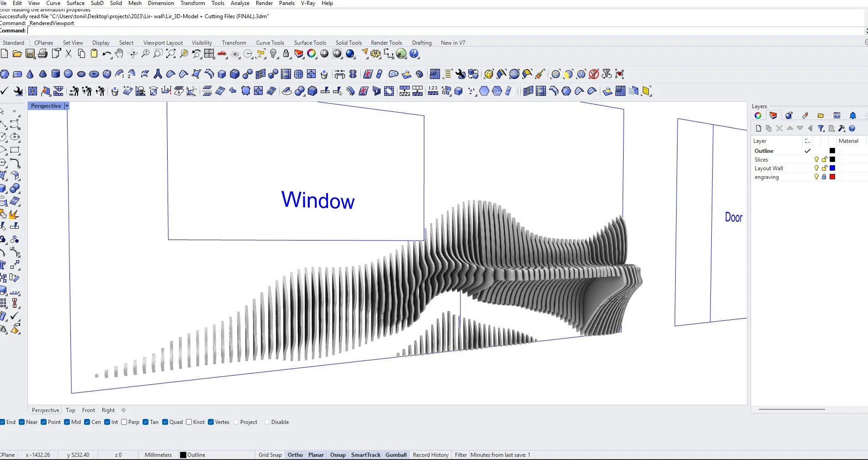Switch to the Top viewport tab

coord(70,410)
